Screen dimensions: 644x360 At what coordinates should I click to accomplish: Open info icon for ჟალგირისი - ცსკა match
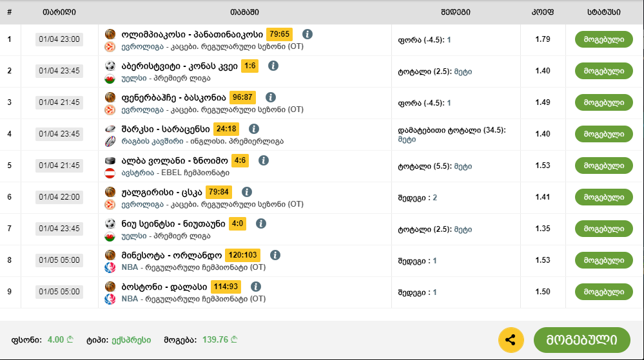coord(246,192)
